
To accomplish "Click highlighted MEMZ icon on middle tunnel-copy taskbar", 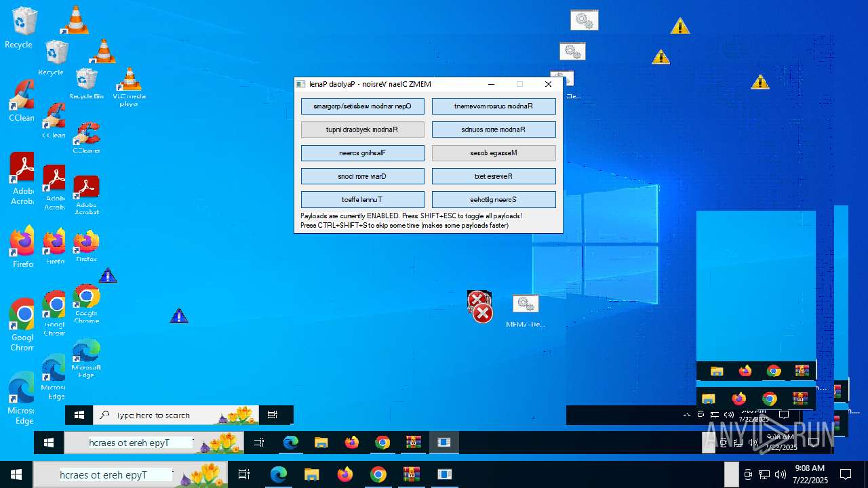I will point(444,443).
